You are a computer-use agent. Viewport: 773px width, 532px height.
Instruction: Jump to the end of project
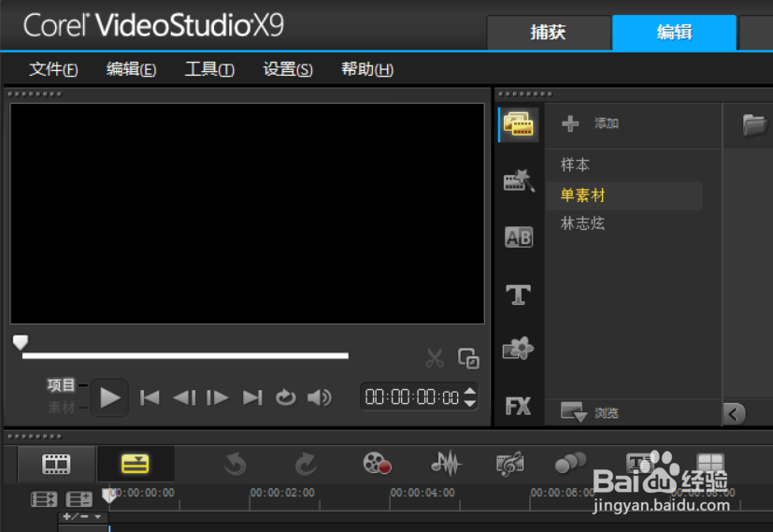pos(252,397)
